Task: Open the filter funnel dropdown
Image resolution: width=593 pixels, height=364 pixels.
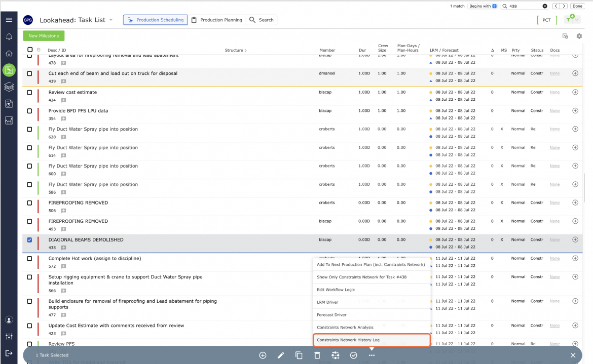Action: click(572, 19)
